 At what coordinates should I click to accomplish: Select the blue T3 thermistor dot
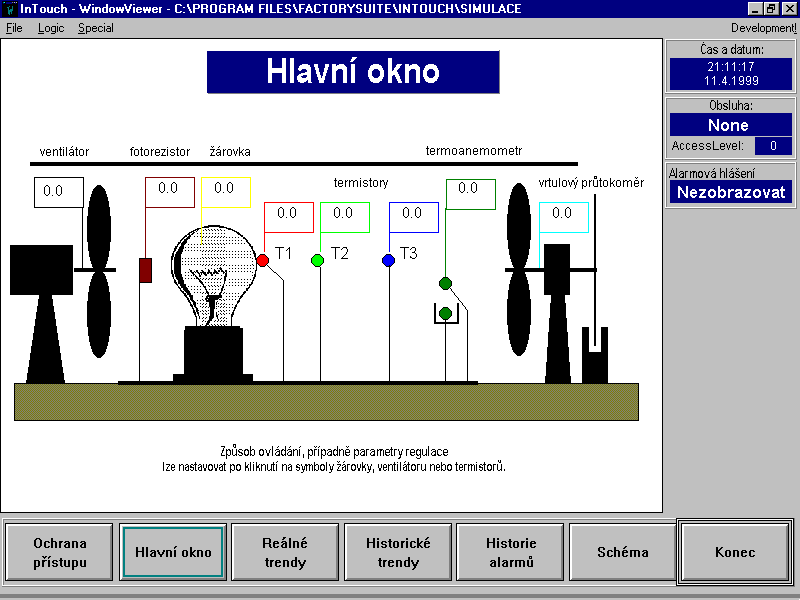389,260
